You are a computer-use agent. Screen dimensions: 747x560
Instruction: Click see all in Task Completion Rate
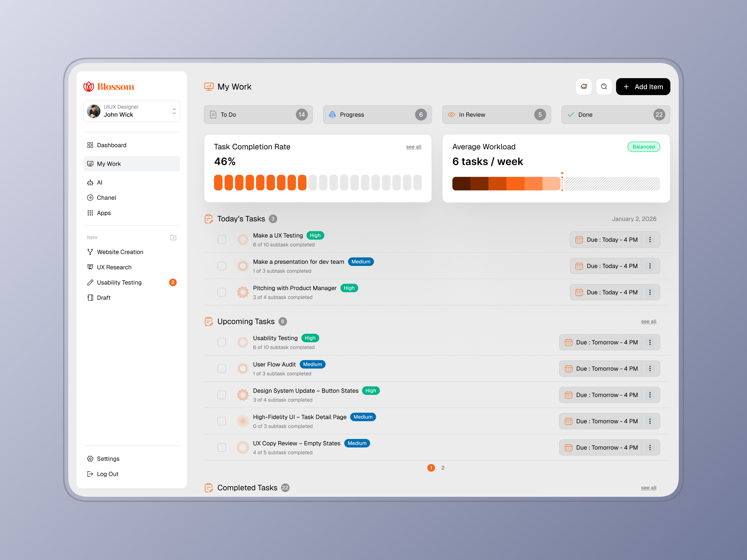coord(414,147)
